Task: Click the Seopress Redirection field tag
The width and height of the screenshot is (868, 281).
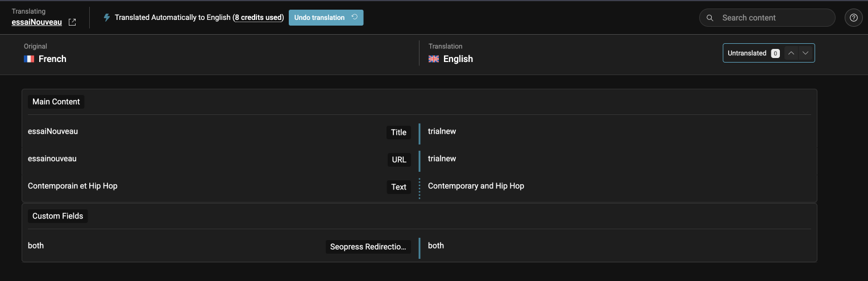Action: pos(368,247)
